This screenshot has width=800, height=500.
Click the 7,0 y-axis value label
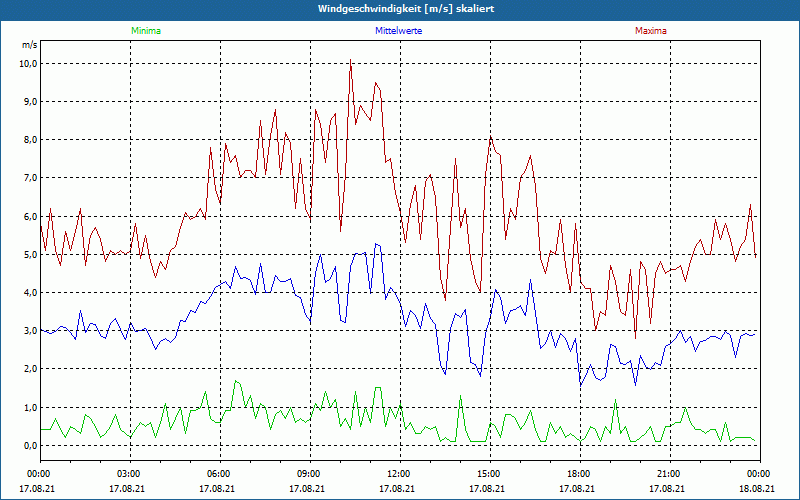tap(30, 178)
